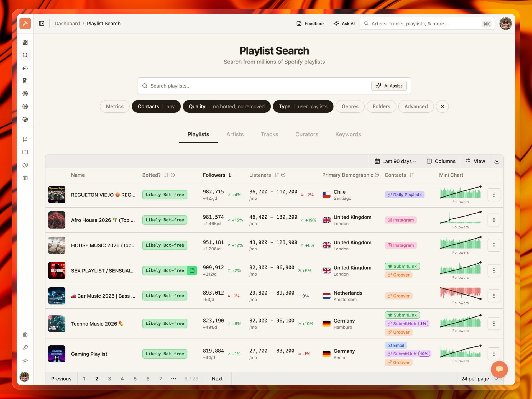
Task: Switch to the Artists tab
Action: tap(235, 134)
